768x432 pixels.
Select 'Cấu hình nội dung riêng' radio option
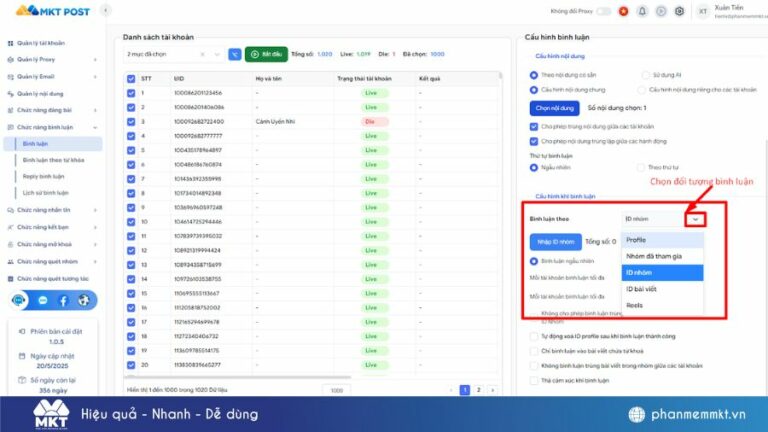click(641, 90)
